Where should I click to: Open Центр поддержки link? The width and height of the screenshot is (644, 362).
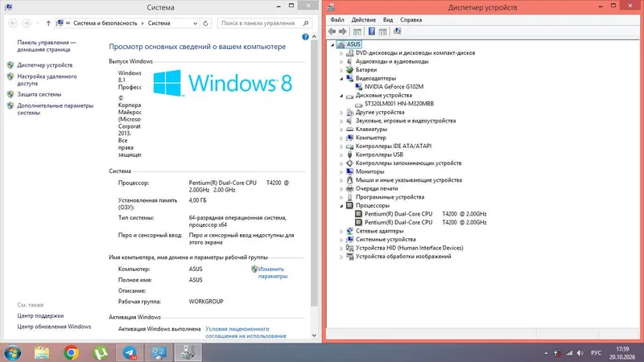point(40,315)
